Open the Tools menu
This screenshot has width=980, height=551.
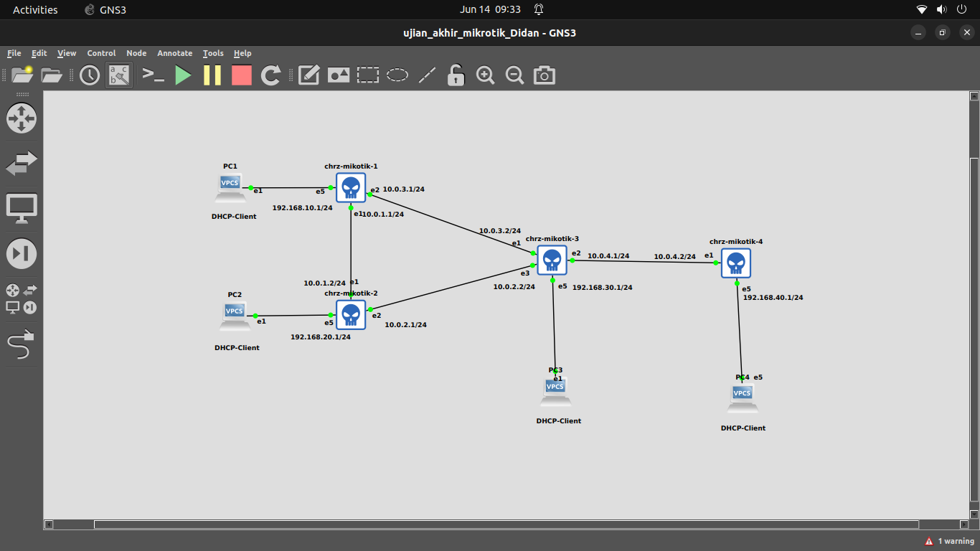pos(213,53)
